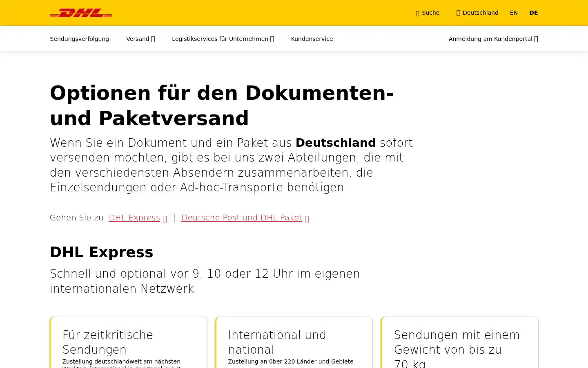Expand Anmeldung am Kundenportal dropdown
This screenshot has height=368, width=588.
tap(493, 39)
